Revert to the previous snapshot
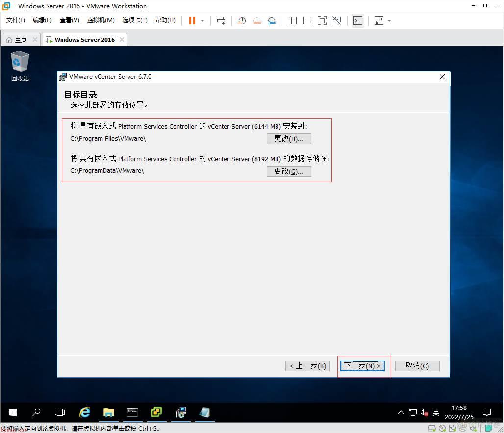 257,21
